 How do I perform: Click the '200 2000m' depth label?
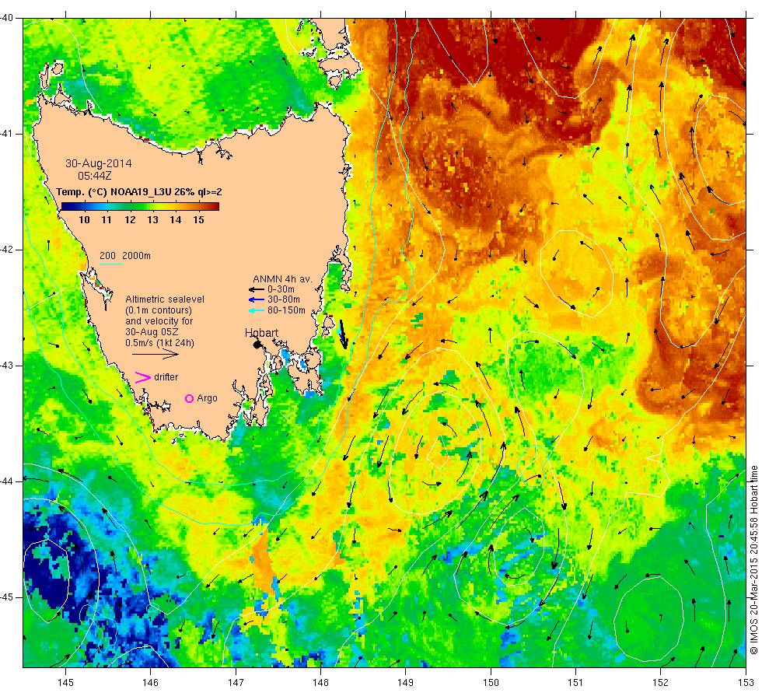click(x=125, y=256)
